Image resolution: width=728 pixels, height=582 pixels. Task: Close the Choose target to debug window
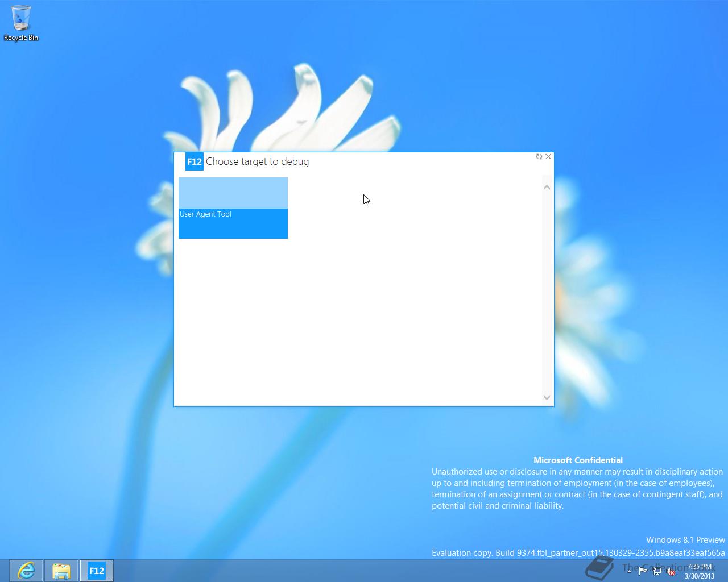tap(548, 157)
